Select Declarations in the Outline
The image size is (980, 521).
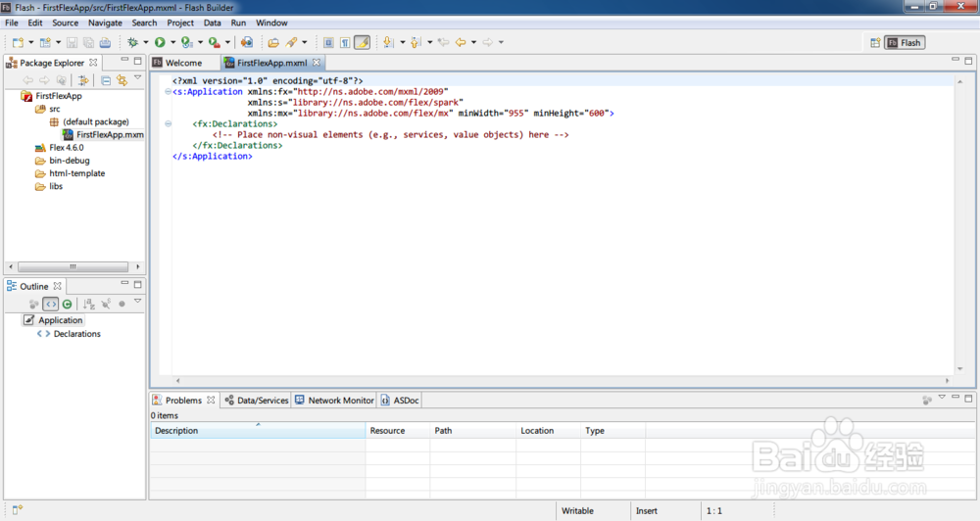point(69,334)
